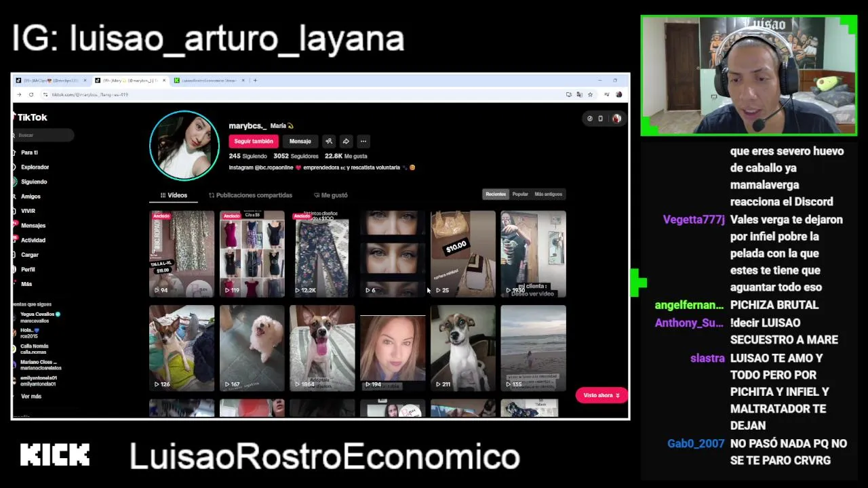Open eyes collage video with 6 views
The width and height of the screenshot is (868, 488).
pyautogui.click(x=393, y=254)
